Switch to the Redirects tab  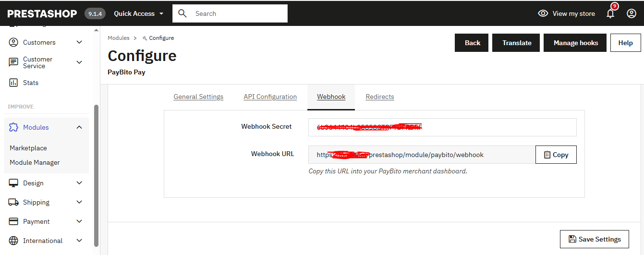(x=380, y=97)
